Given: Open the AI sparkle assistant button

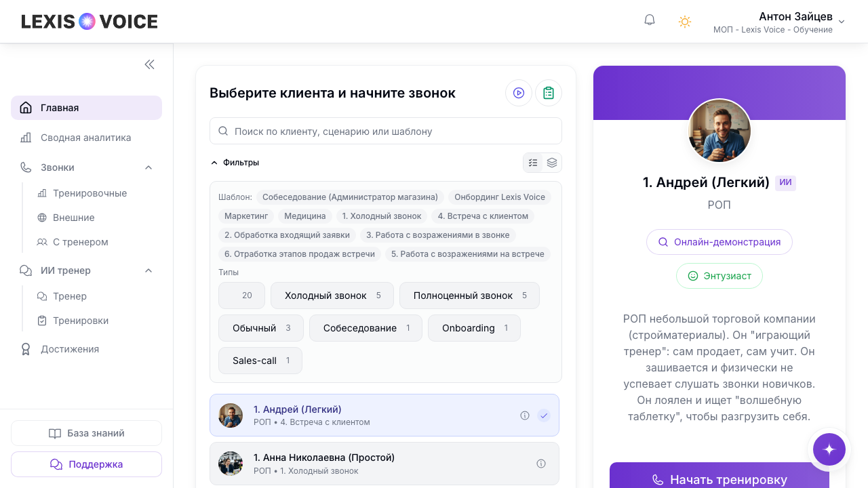Looking at the screenshot, I should tap(829, 449).
